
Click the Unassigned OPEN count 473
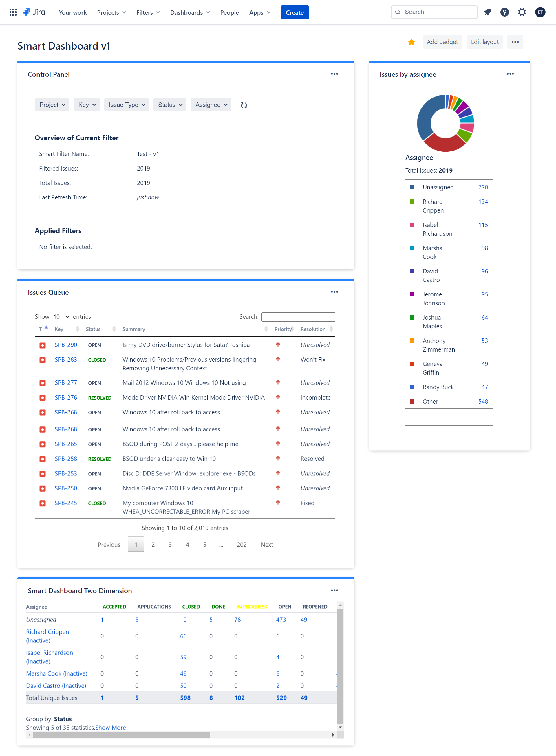pos(281,619)
